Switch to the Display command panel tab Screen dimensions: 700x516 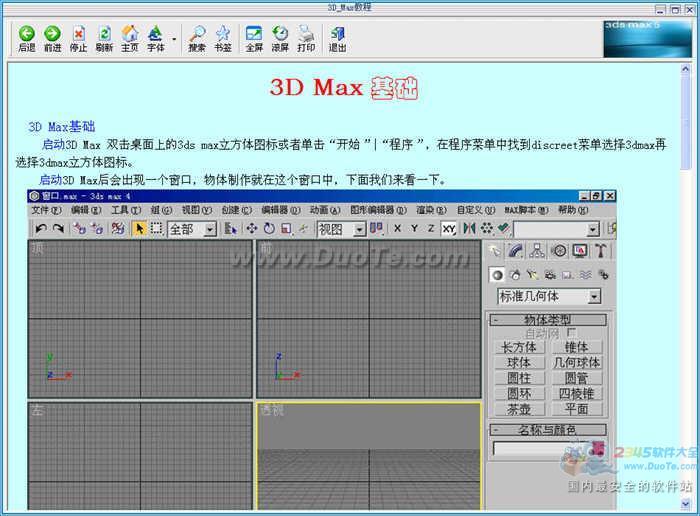click(x=579, y=251)
